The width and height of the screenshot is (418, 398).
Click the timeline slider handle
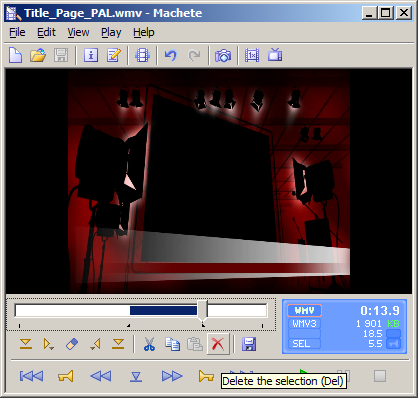tap(202, 310)
